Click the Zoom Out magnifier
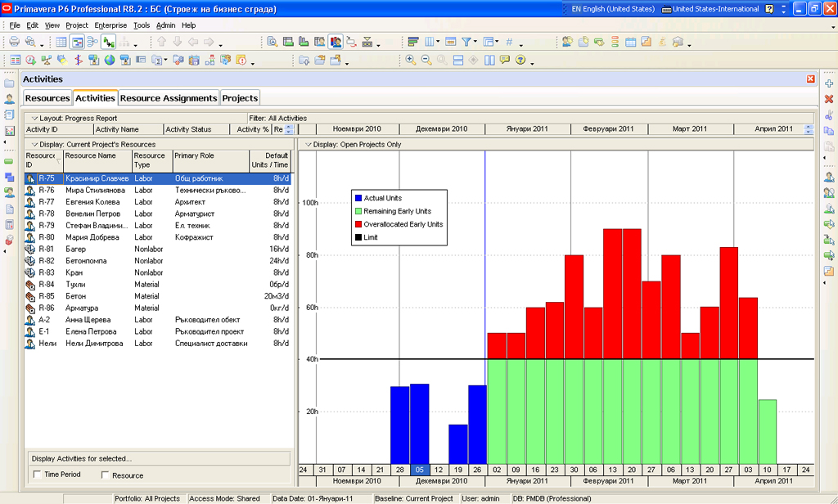The image size is (838, 504). click(426, 60)
